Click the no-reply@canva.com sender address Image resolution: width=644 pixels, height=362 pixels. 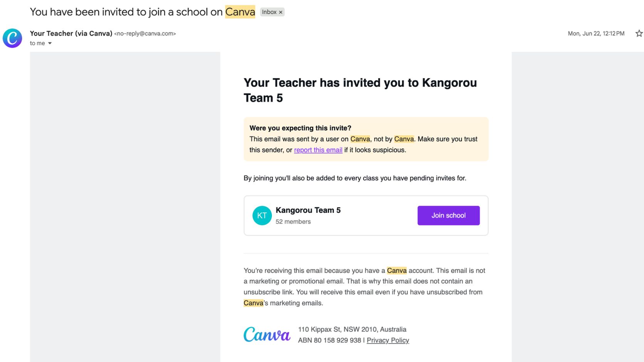tap(145, 33)
